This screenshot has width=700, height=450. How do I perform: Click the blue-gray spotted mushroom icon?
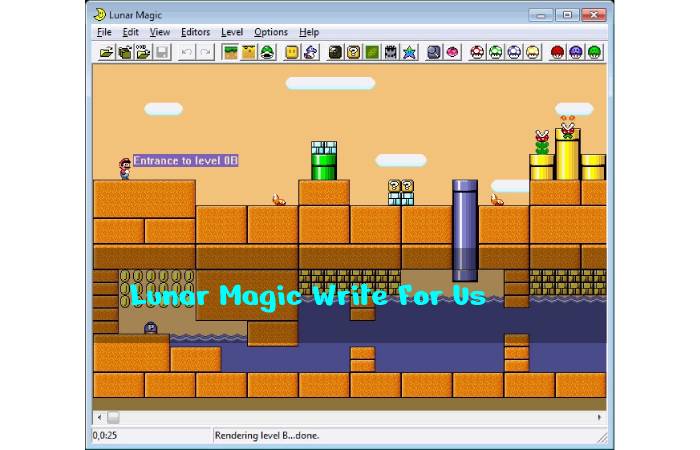point(514,52)
